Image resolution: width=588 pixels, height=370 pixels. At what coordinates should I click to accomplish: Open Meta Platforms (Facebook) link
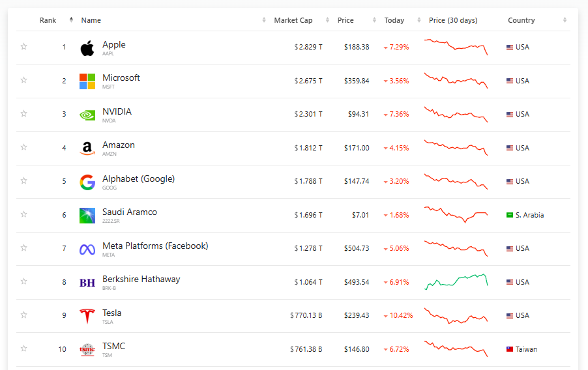(155, 246)
